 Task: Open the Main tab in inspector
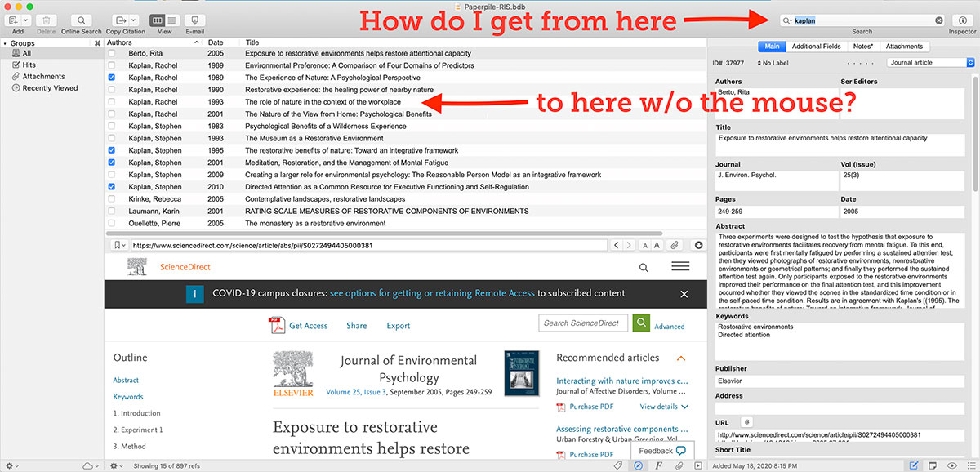(x=772, y=47)
